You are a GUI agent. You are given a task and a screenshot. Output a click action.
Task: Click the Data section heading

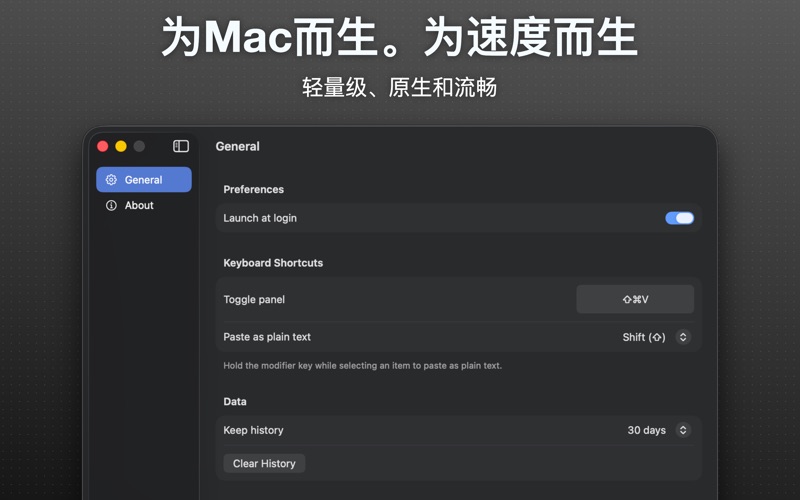tap(235, 402)
